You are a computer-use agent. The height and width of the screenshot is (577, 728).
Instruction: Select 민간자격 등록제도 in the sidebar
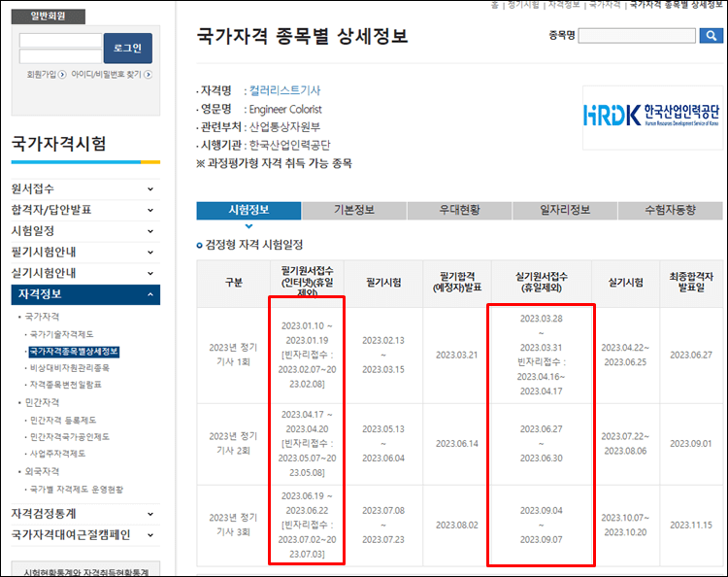click(x=63, y=420)
